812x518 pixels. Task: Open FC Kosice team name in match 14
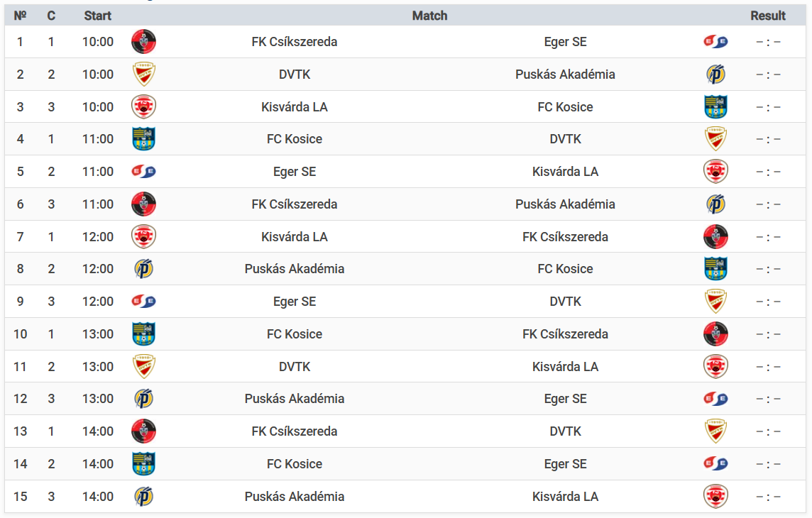pos(294,464)
